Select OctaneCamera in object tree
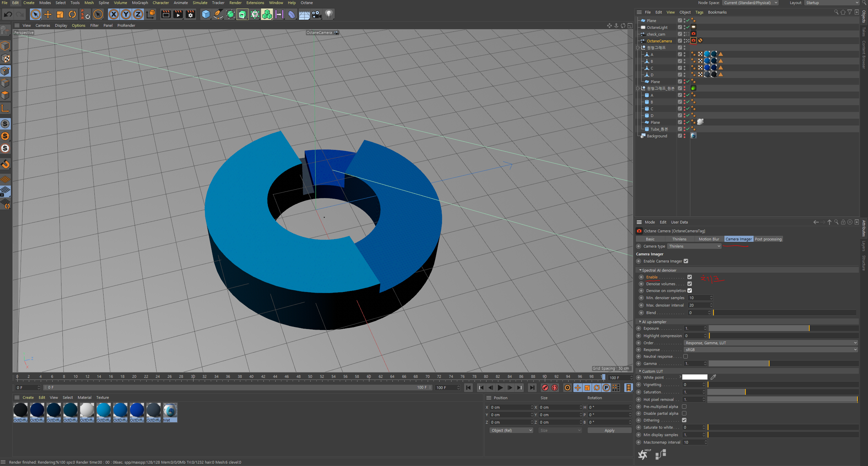The image size is (868, 466). (x=659, y=41)
